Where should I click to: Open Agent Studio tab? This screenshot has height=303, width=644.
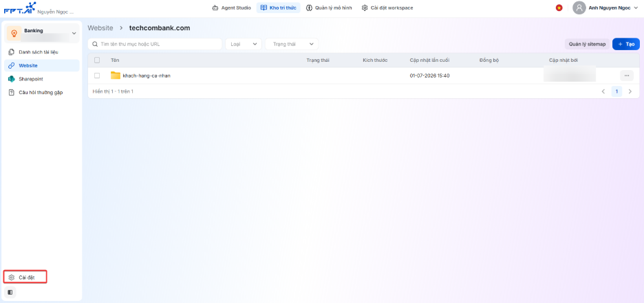tap(231, 8)
